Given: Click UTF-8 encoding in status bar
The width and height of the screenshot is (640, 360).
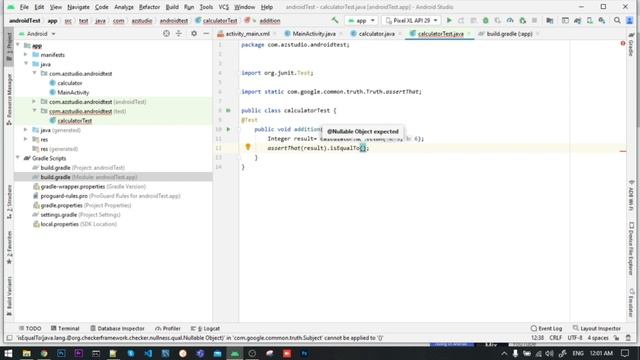Looking at the screenshot, I should 574,338.
